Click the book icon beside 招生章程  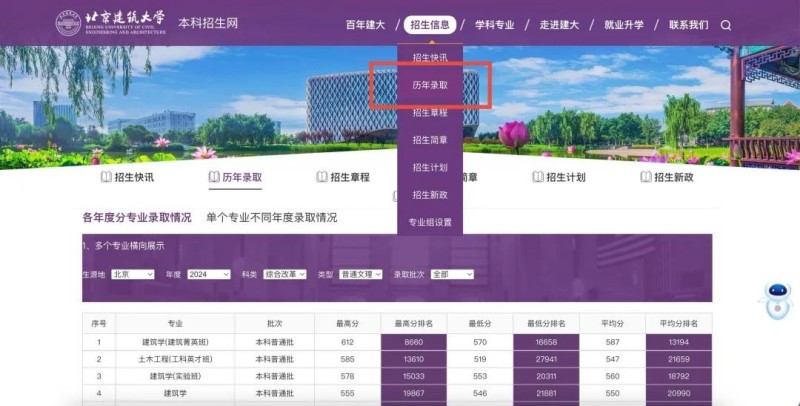(x=322, y=177)
